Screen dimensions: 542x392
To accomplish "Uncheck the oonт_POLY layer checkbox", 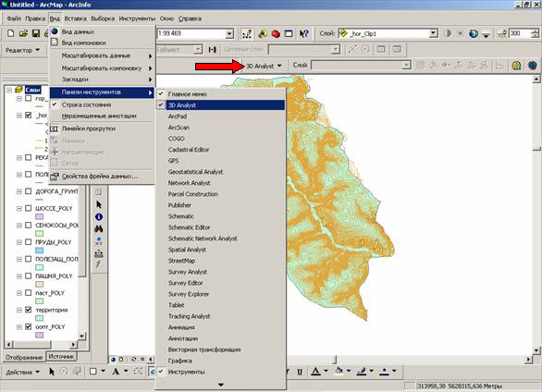I will [x=29, y=326].
